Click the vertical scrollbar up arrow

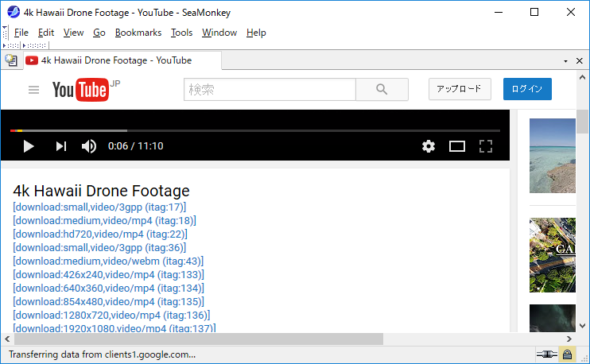coord(583,77)
